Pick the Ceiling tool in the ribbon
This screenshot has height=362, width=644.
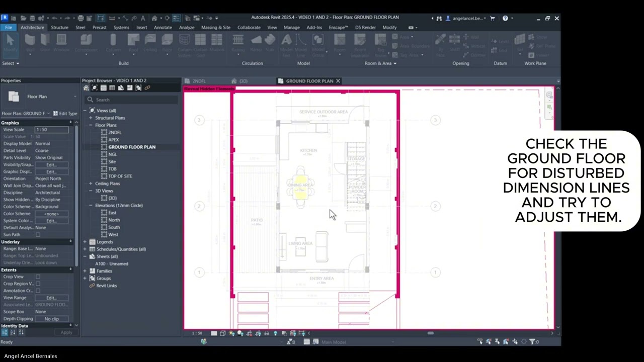150,43
